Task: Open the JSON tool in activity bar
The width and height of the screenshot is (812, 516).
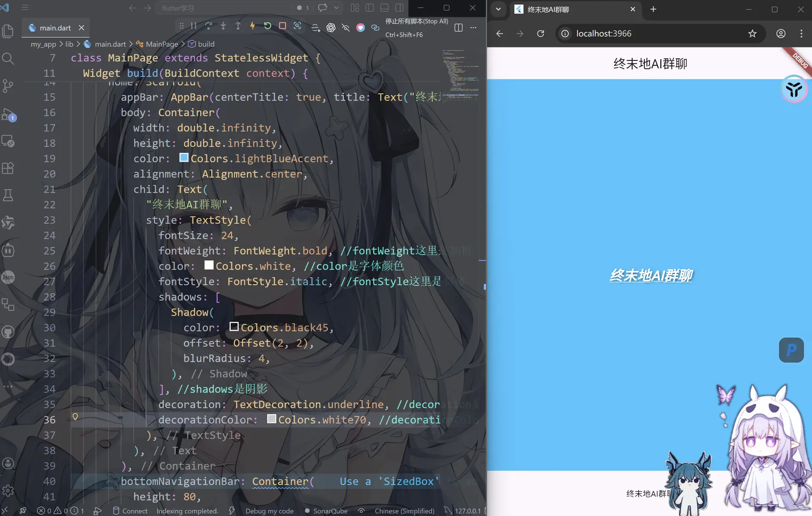Action: coord(8,277)
